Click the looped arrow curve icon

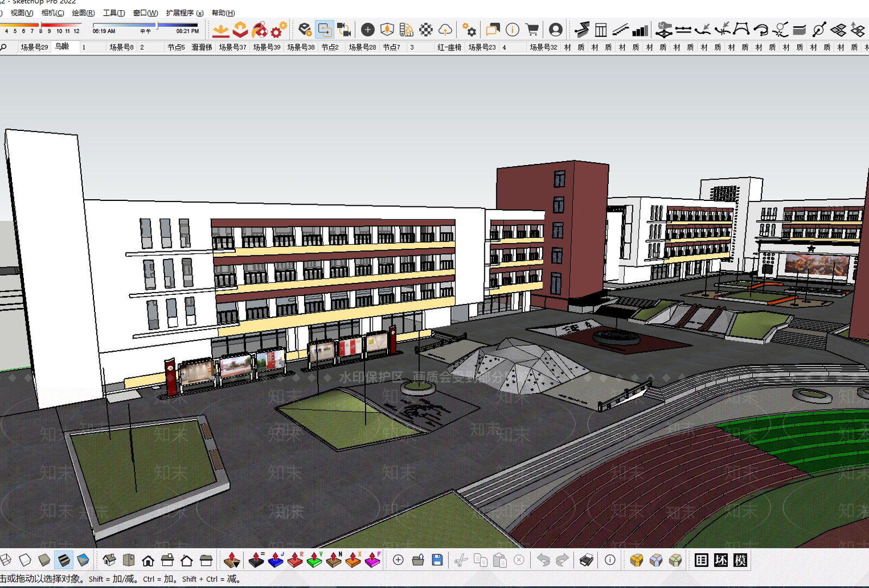[x=761, y=29]
